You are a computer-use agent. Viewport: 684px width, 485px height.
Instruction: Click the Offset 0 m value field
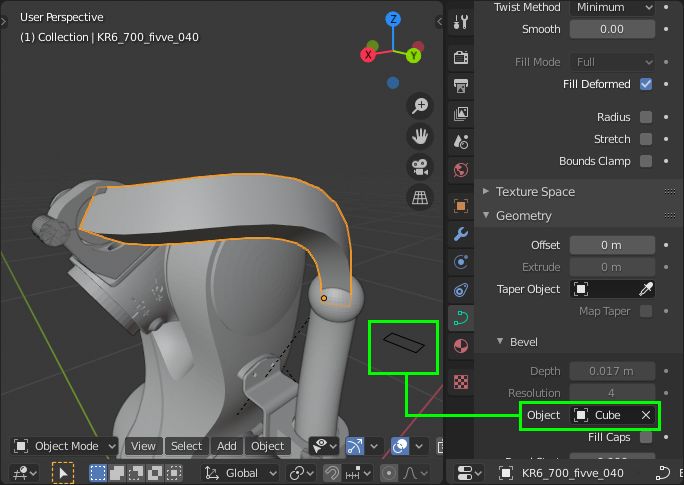click(x=612, y=245)
